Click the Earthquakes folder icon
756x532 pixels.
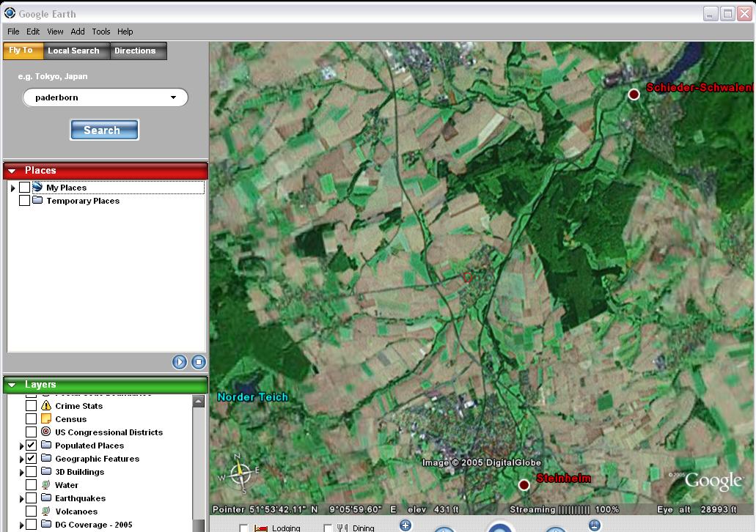click(x=46, y=498)
